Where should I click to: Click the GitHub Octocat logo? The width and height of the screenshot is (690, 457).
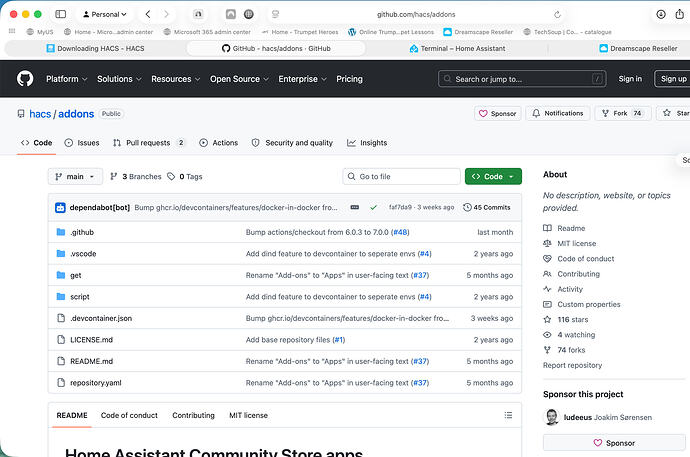[25, 79]
